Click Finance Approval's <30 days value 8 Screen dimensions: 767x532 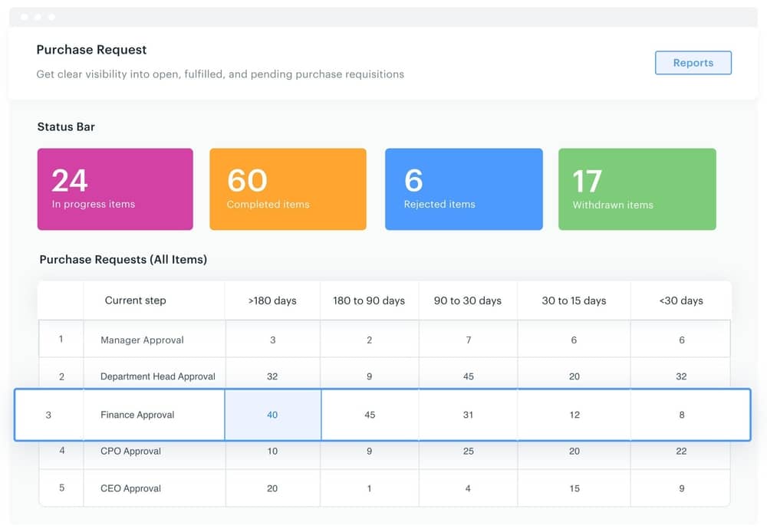click(x=681, y=415)
